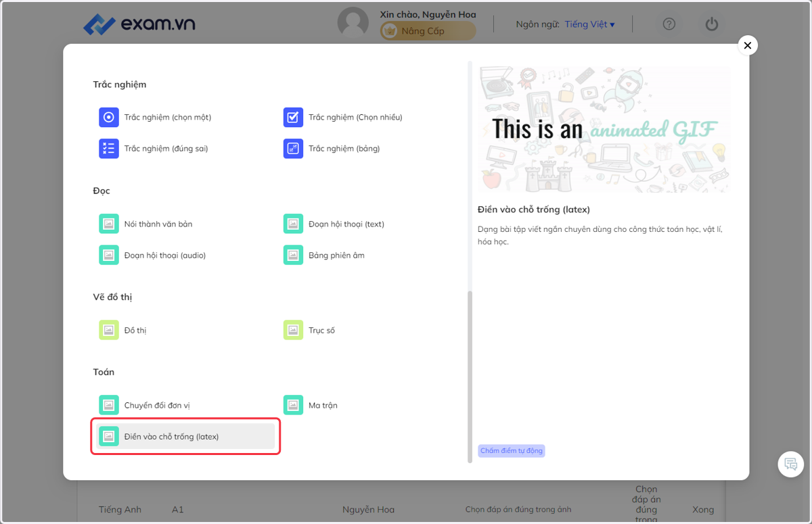Choose the Trắc nghiệm (chọn một) label

coord(168,117)
